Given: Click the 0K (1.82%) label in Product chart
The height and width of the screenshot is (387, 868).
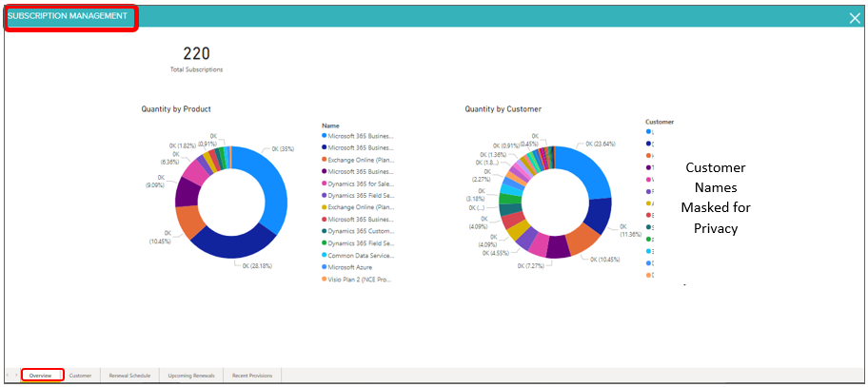Looking at the screenshot, I should [184, 145].
